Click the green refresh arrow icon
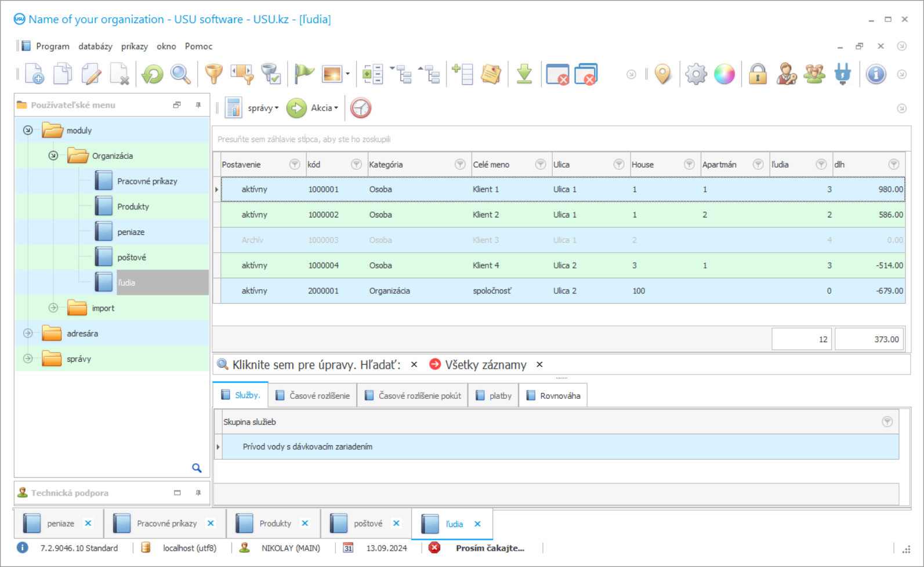Viewport: 924px width, 567px height. pyautogui.click(x=153, y=74)
